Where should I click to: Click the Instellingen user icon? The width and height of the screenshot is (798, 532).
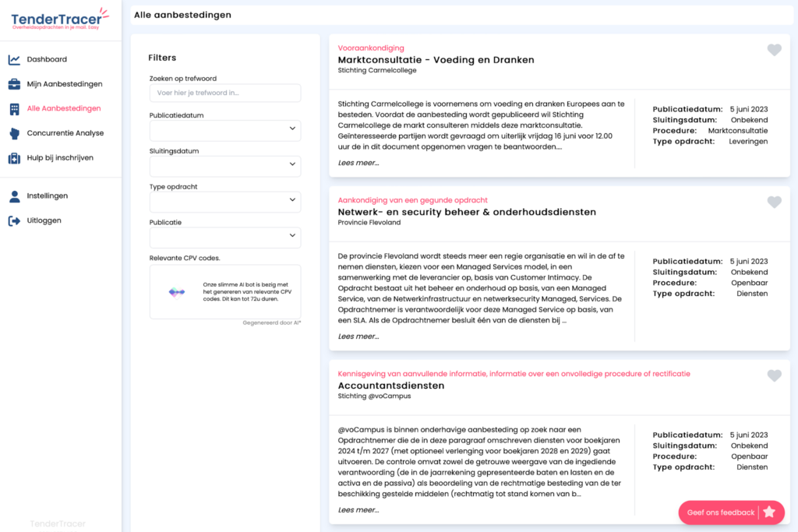coord(14,196)
